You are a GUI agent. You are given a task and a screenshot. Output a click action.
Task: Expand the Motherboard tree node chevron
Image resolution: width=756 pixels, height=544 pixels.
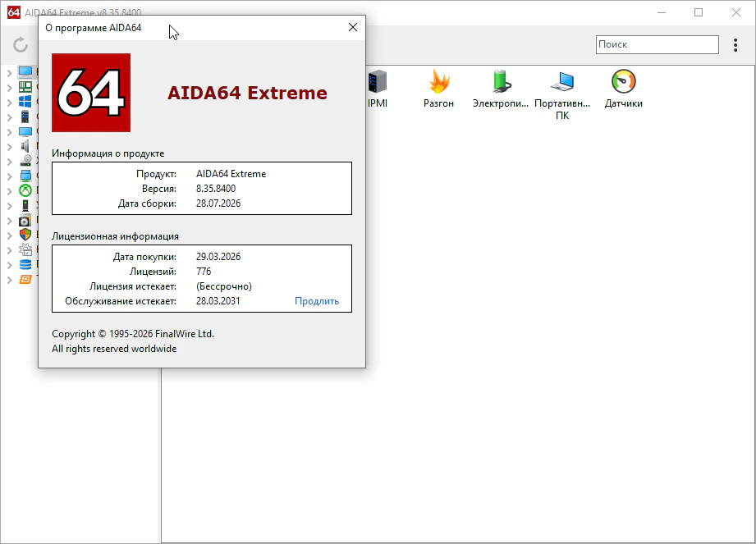[x=9, y=88]
